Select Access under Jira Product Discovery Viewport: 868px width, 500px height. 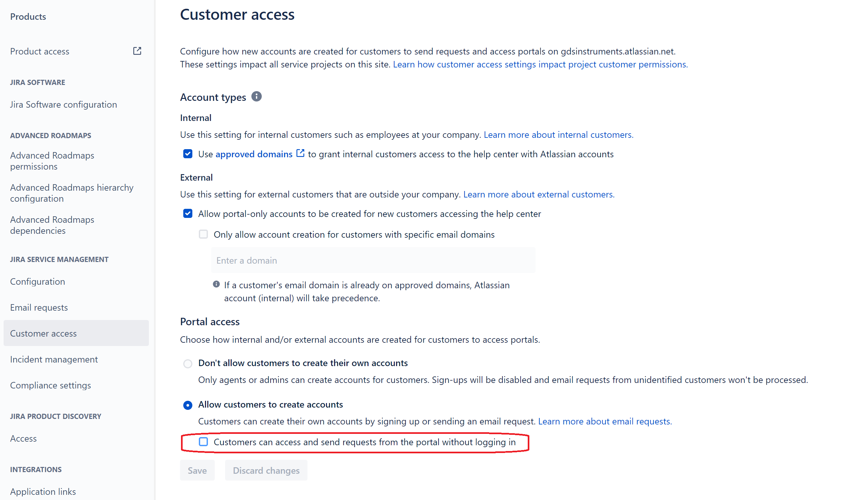(x=23, y=438)
